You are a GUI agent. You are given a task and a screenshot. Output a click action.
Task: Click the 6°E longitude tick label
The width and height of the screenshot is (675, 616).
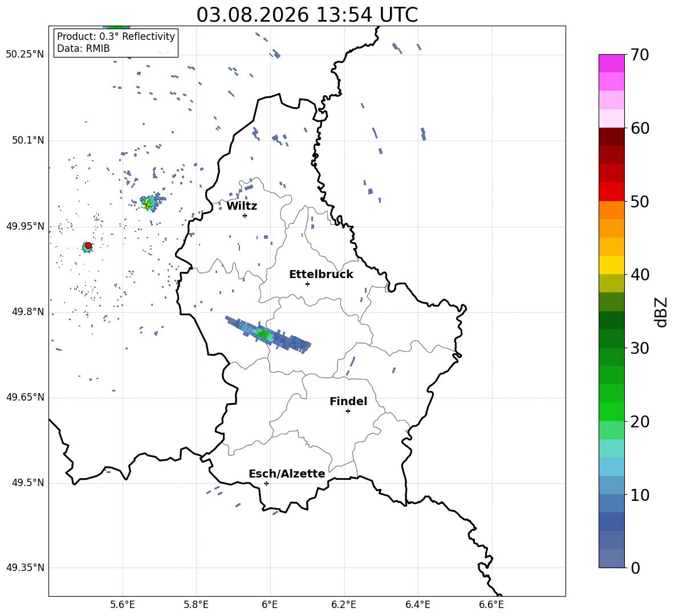[270, 605]
